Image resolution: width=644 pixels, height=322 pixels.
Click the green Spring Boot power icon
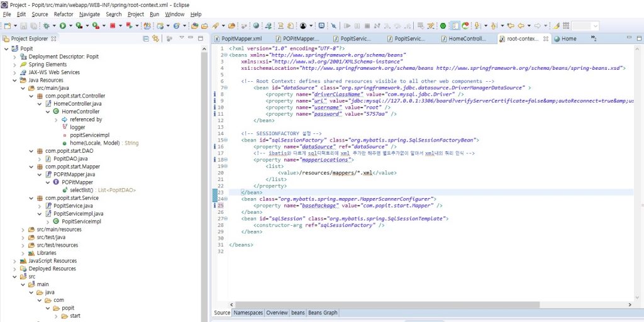[x=443, y=26]
